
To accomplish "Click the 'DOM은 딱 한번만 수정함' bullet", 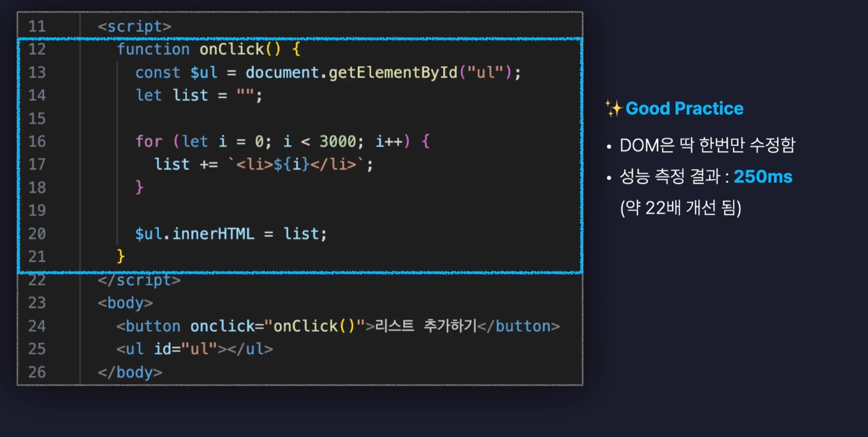I will (x=707, y=146).
